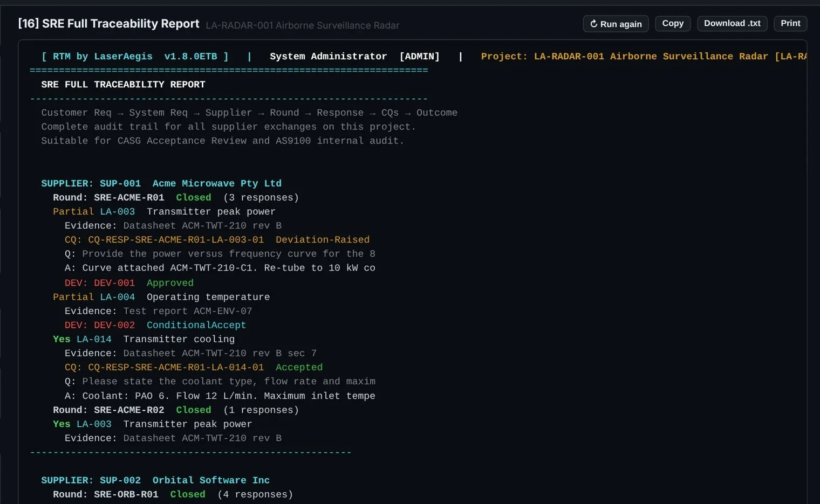Click "Partial LA-003 Transmitter peak power" row
Image resolution: width=820 pixels, height=504 pixels.
point(164,212)
